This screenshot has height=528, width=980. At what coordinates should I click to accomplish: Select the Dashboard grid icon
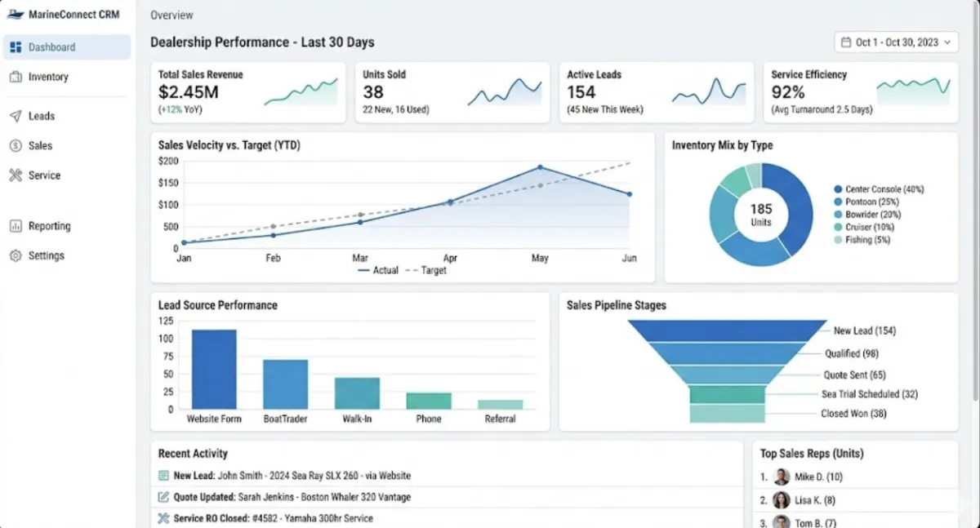click(x=16, y=47)
